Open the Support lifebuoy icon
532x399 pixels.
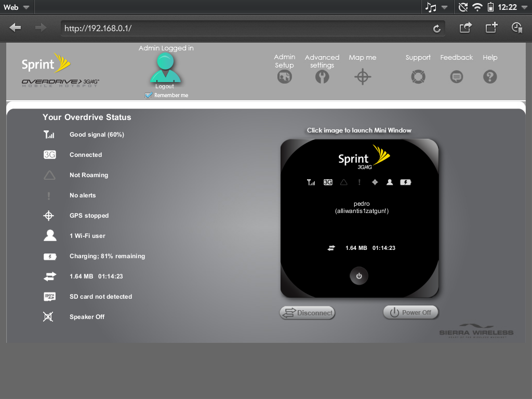[418, 77]
